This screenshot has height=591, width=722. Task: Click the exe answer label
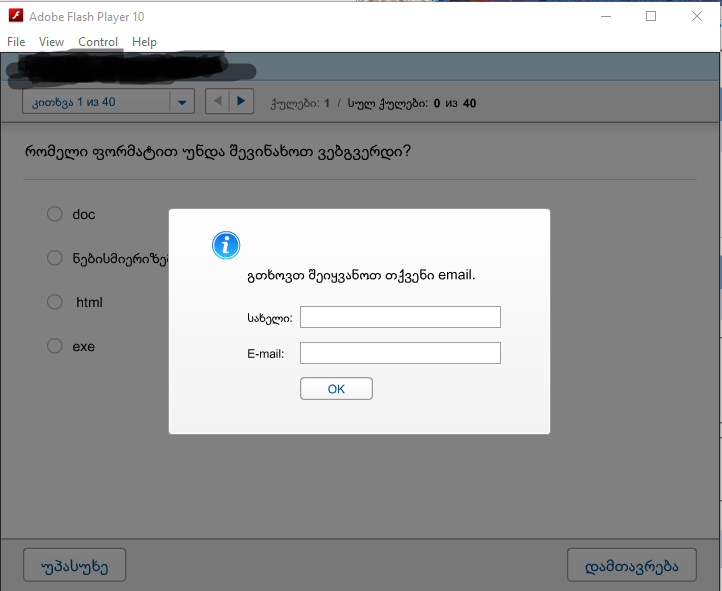(x=83, y=347)
